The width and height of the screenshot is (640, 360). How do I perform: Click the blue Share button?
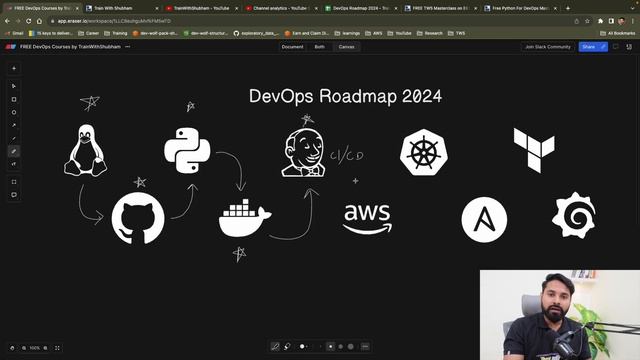[593, 47]
